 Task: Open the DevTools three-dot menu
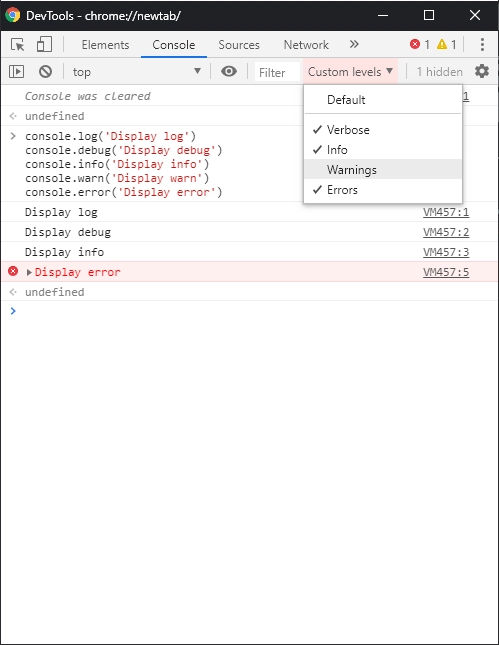coord(482,44)
